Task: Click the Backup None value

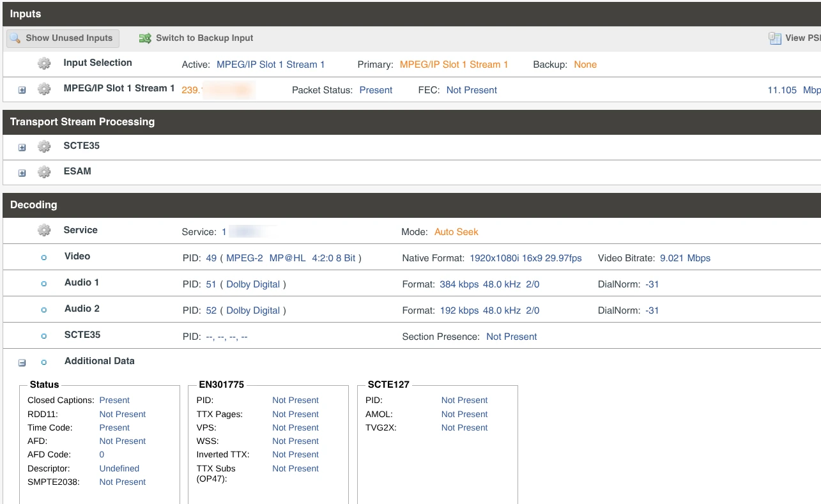Action: click(x=585, y=65)
